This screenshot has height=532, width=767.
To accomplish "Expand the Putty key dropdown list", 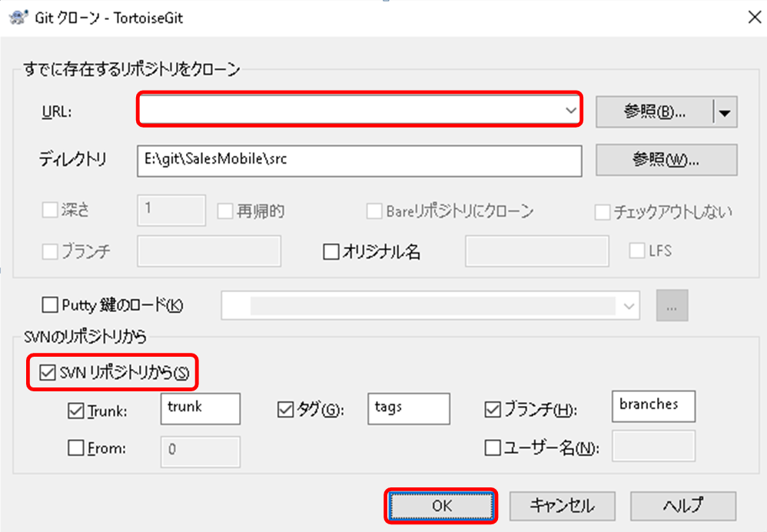I will coord(629,306).
